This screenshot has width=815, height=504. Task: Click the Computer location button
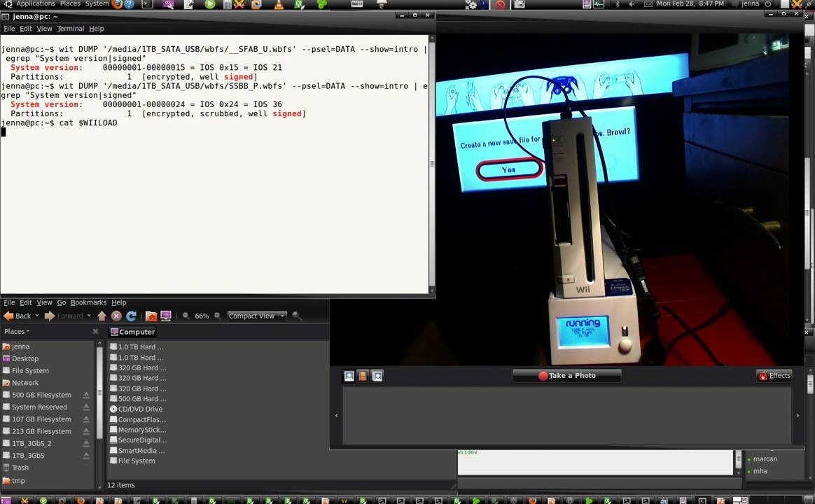pyautogui.click(x=132, y=332)
